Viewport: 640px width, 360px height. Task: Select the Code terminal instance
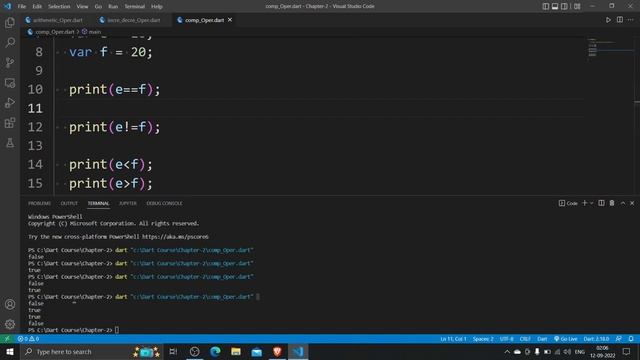568,203
